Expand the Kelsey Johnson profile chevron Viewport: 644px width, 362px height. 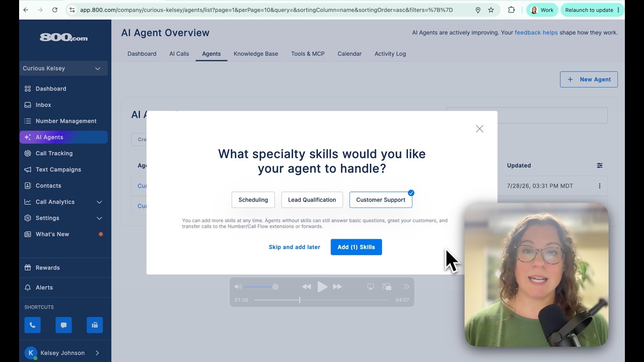(x=97, y=353)
